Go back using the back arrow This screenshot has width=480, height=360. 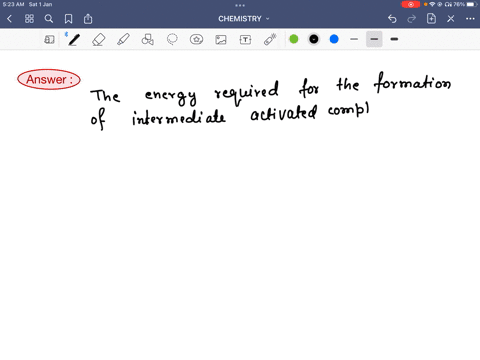click(9, 19)
